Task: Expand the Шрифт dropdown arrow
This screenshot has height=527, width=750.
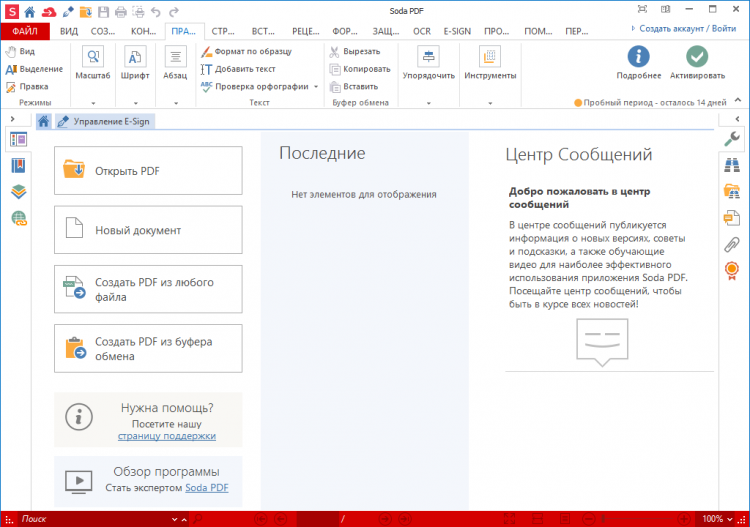Action: [135, 103]
